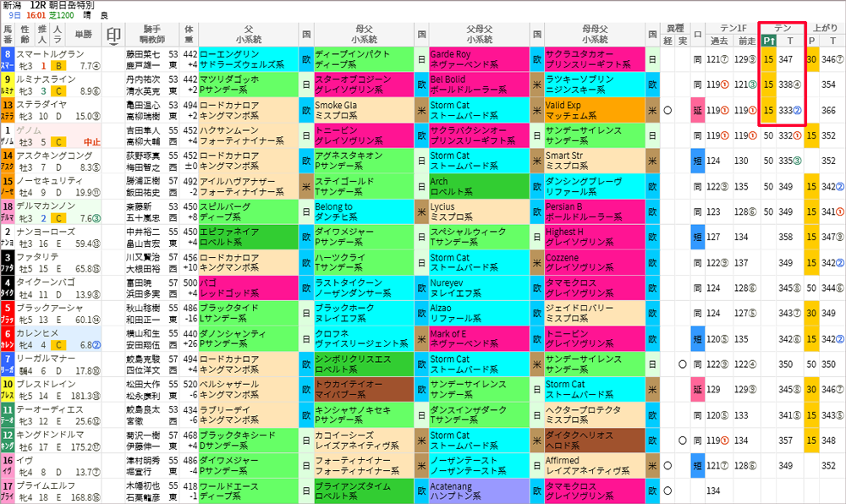Open horse ステラダイヤ details

pyautogui.click(x=41, y=105)
